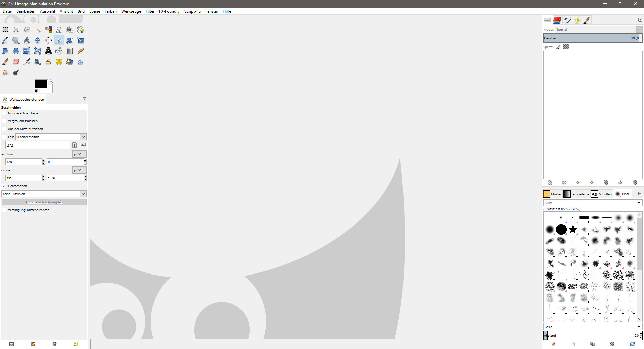
Task: Activate the Blend gradient tool
Action: (70, 51)
